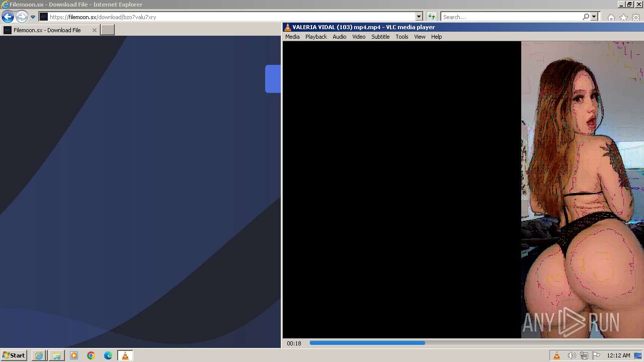Click the filemoon.sx address bar

pos(226,17)
